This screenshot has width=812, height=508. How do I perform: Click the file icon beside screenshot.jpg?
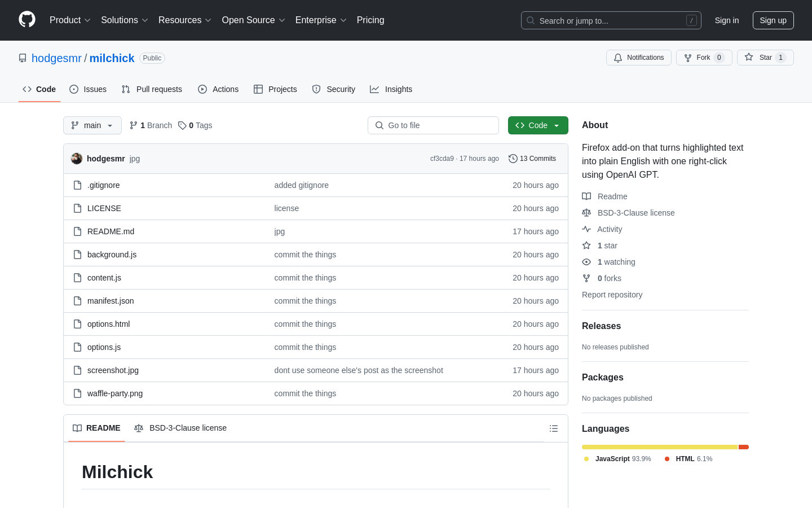pyautogui.click(x=78, y=370)
